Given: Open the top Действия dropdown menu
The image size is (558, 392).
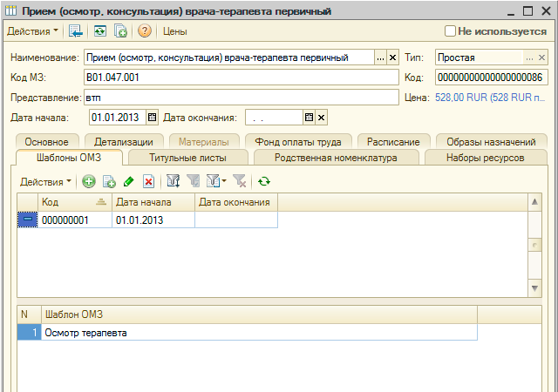Looking at the screenshot, I should (x=32, y=30).
